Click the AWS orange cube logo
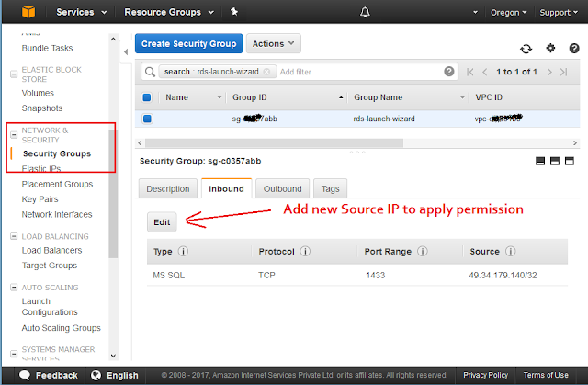Screen dimensions: 588x385 pyautogui.click(x=28, y=12)
